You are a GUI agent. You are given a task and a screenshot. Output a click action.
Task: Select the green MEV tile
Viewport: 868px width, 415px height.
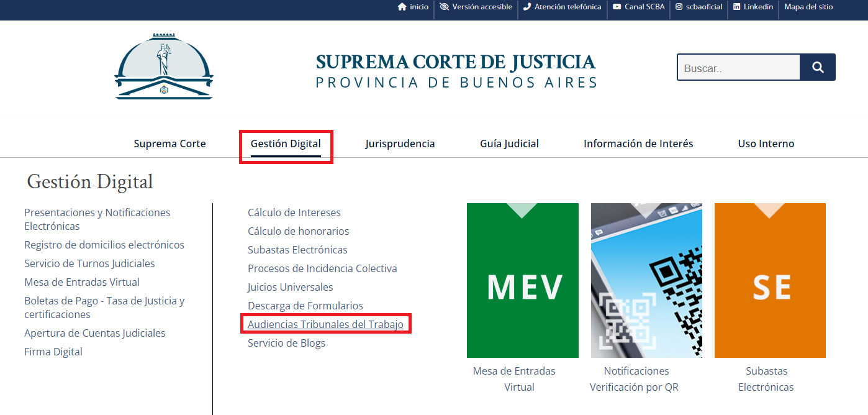[522, 281]
